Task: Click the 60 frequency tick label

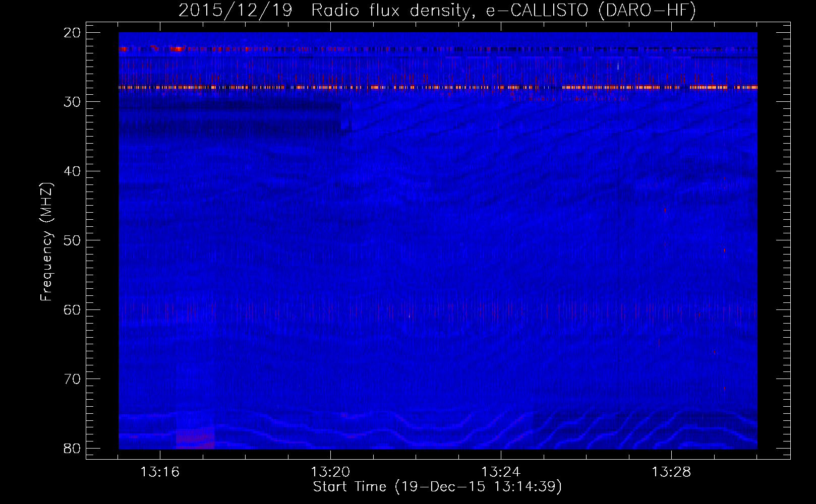Action: pos(73,309)
